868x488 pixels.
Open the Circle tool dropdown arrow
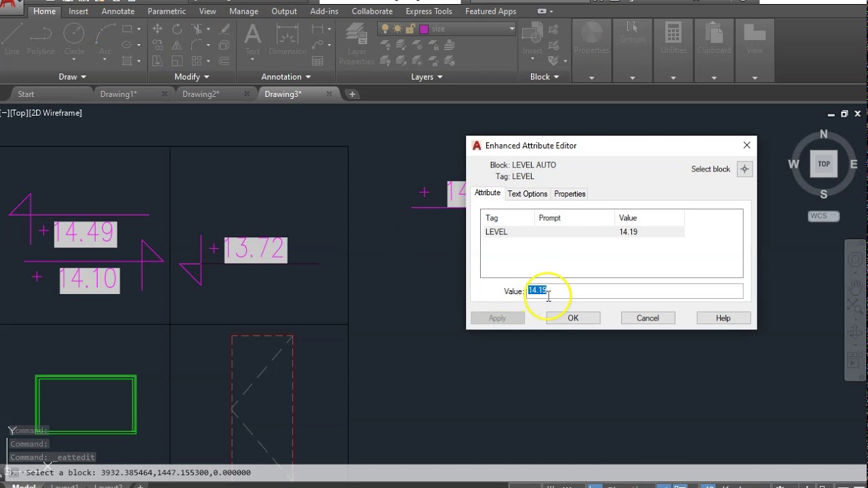[x=74, y=59]
